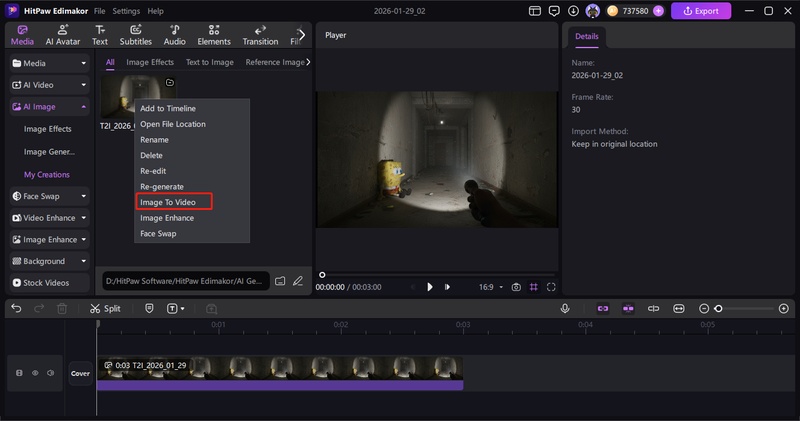Select Image Effects in sidebar

[47, 129]
